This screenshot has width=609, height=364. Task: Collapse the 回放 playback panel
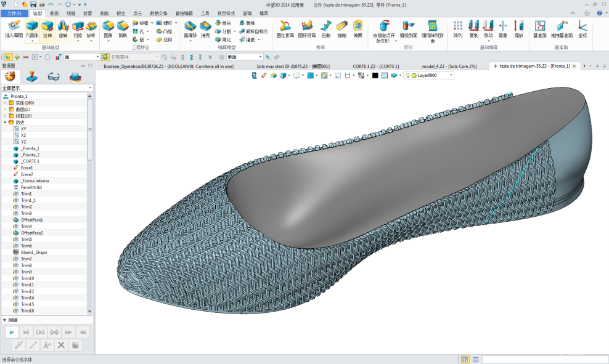5,320
